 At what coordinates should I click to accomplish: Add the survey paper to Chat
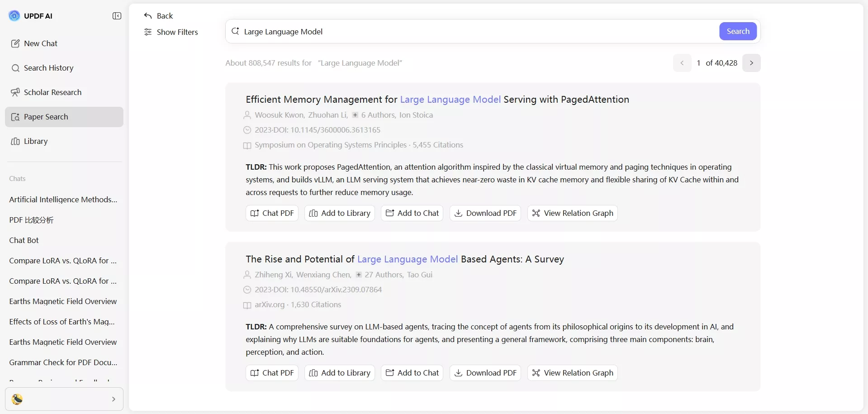pyautogui.click(x=412, y=373)
